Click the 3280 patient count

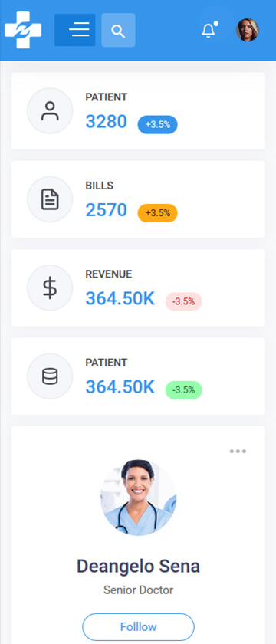pos(107,122)
